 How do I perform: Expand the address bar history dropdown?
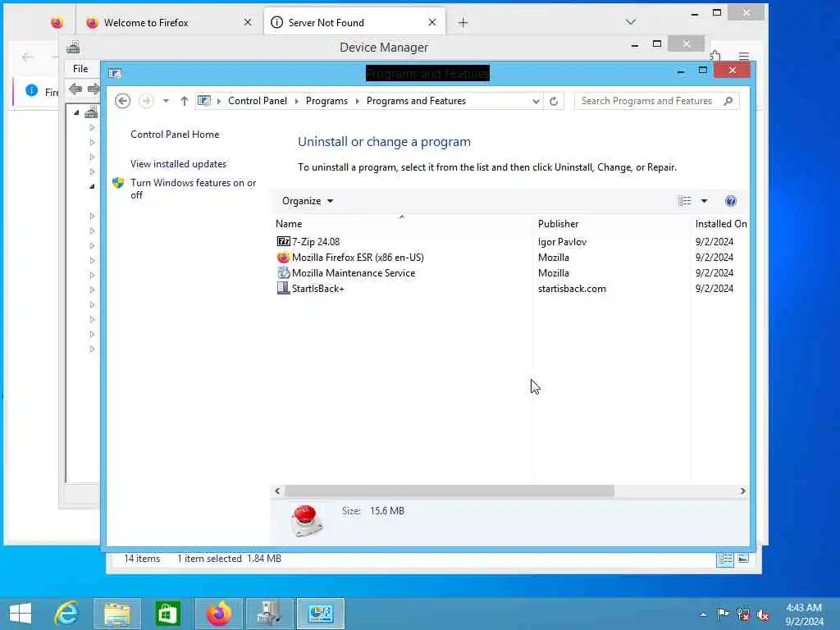[x=536, y=101]
